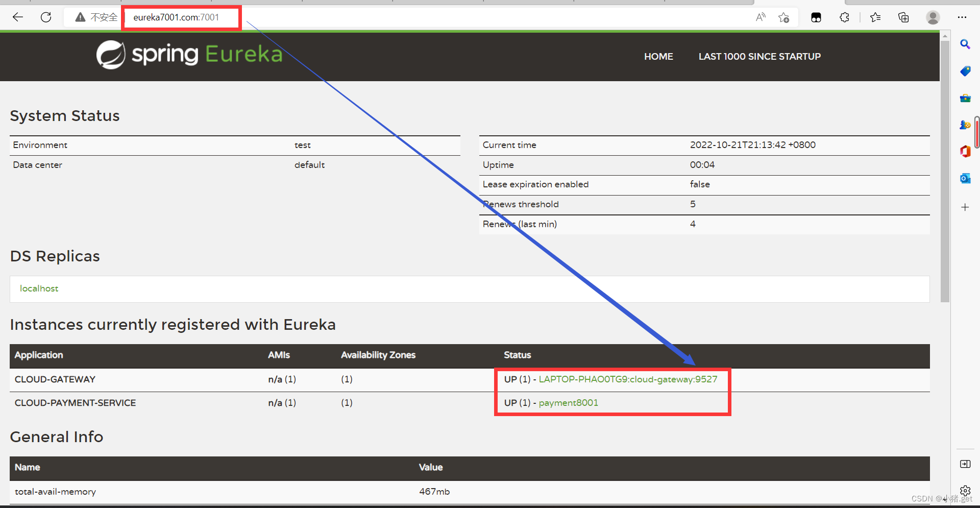The image size is (980, 508).
Task: Reload the Eureka page
Action: [46, 17]
